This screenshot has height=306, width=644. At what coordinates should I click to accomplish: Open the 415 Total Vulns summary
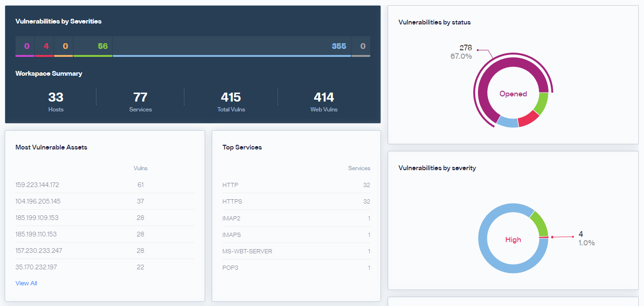(x=231, y=101)
